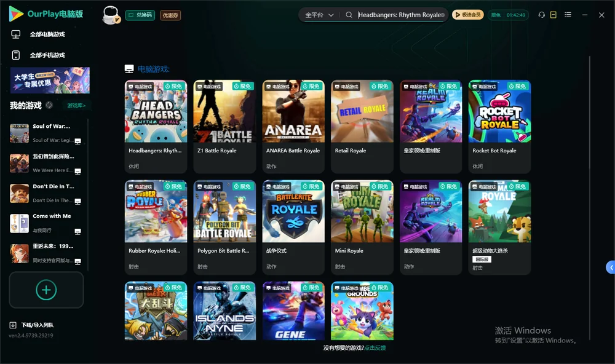Viewport: 615px width, 364px height.
Task: Click the PC icon on Don't Die In The row
Action: click(x=77, y=202)
